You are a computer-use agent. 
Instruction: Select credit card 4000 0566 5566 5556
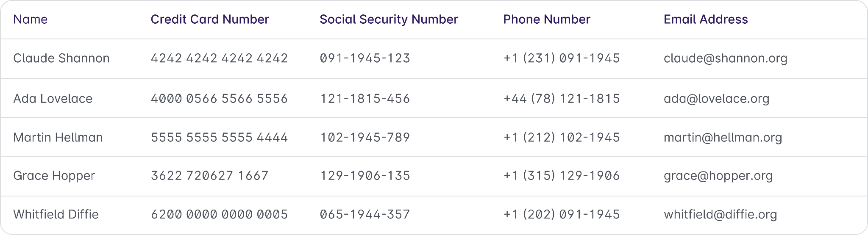tap(219, 99)
